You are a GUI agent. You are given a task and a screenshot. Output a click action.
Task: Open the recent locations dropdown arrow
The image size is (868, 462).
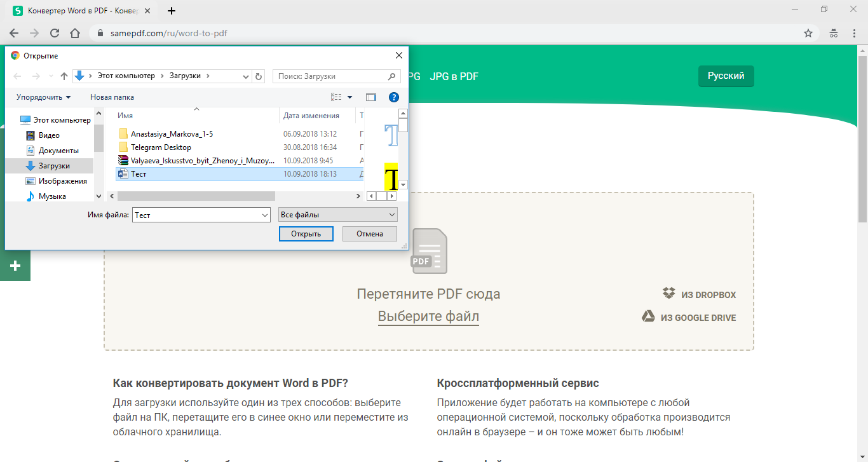tap(51, 76)
